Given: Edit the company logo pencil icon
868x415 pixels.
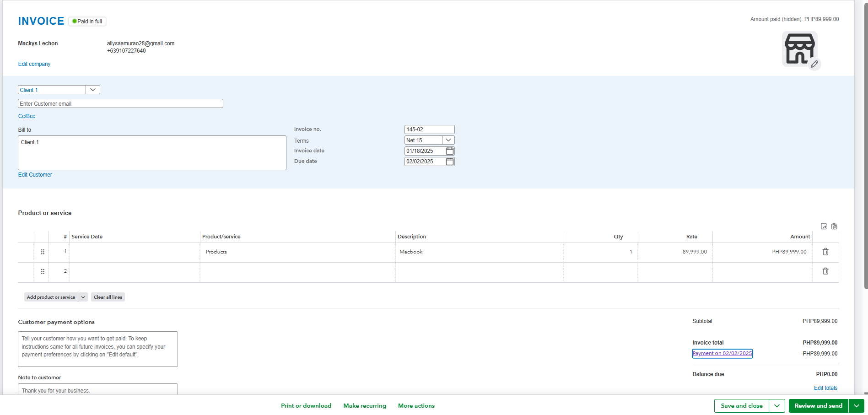Looking at the screenshot, I should click(814, 64).
